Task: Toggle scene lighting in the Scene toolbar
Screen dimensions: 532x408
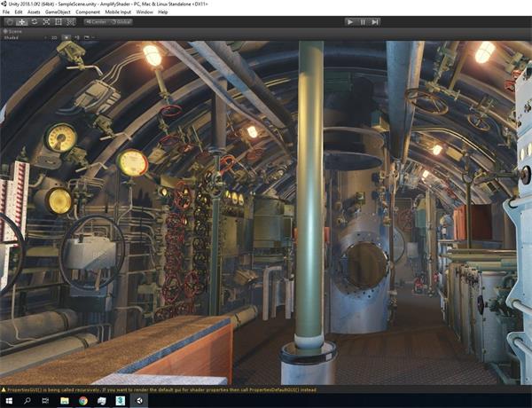Action: [x=68, y=38]
